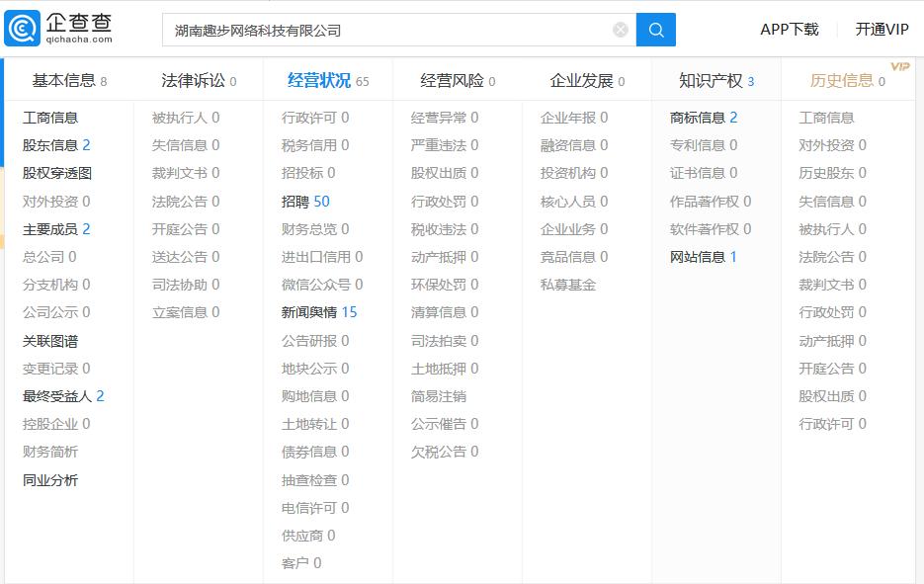Screen dimensions: 924x584
Task: Clear search text using the X icon
Action: click(620, 29)
